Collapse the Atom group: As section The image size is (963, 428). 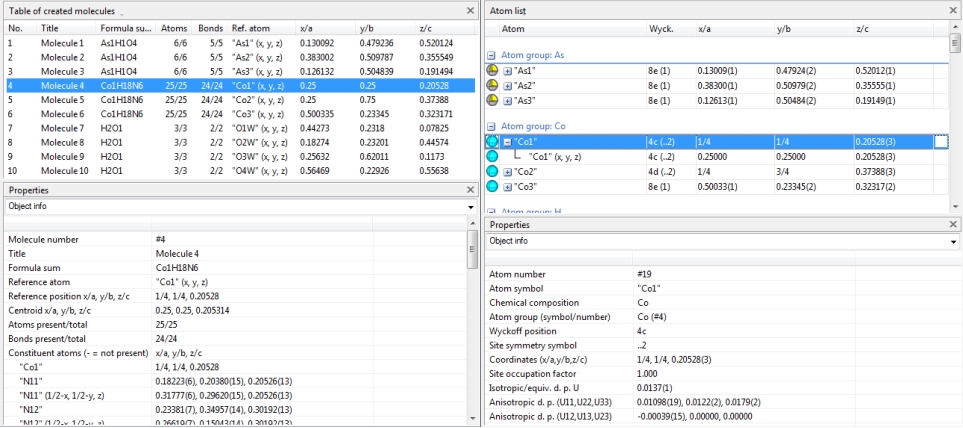coord(491,56)
